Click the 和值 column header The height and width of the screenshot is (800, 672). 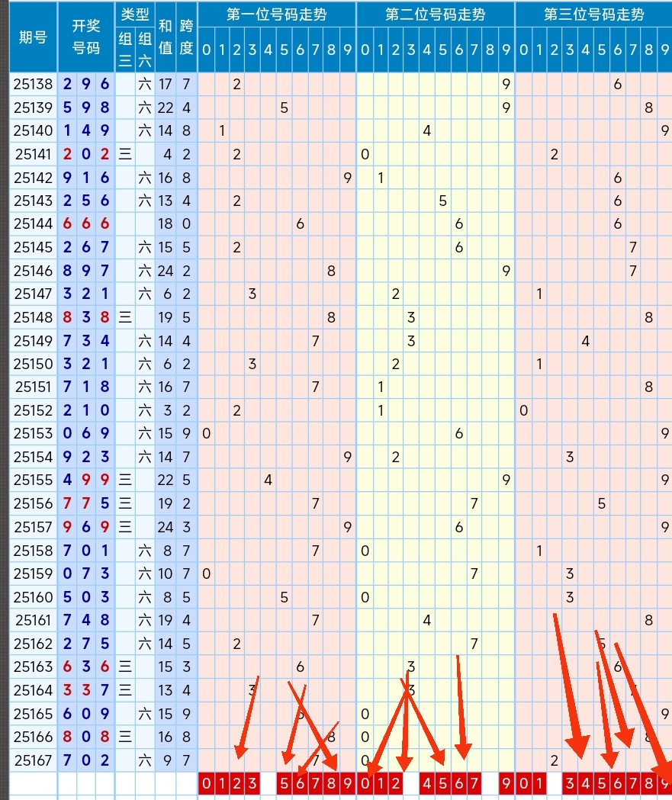[166, 37]
